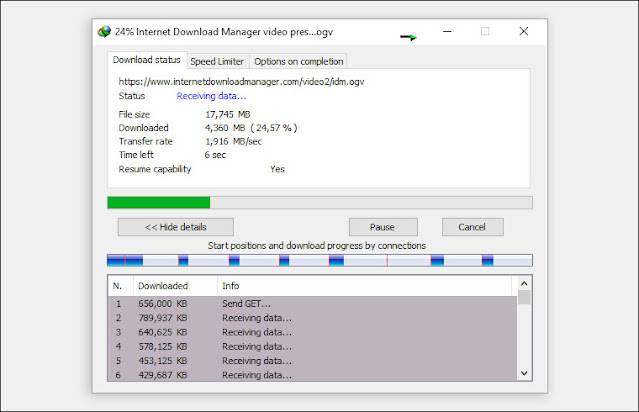This screenshot has height=412, width=639.
Task: Click the Downloaded column header
Action: pos(175,286)
